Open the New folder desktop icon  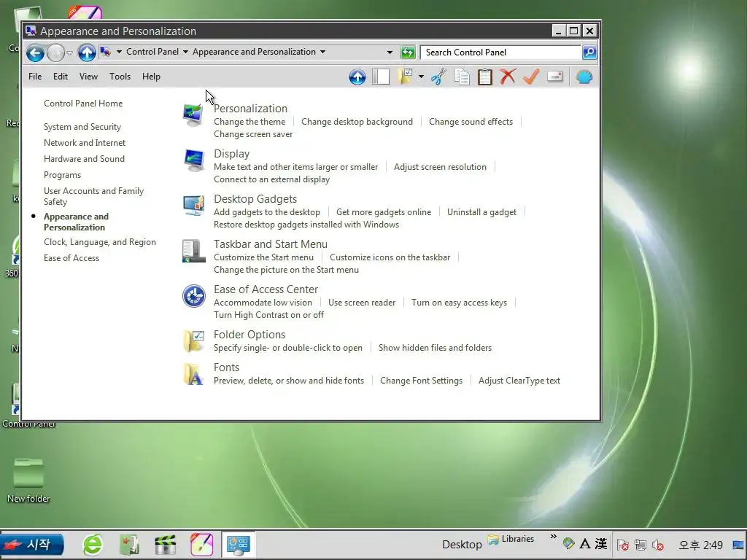pyautogui.click(x=28, y=480)
